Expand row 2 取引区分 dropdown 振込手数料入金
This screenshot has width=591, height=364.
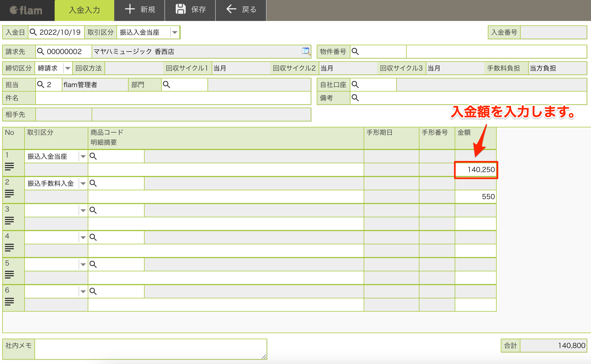point(83,184)
